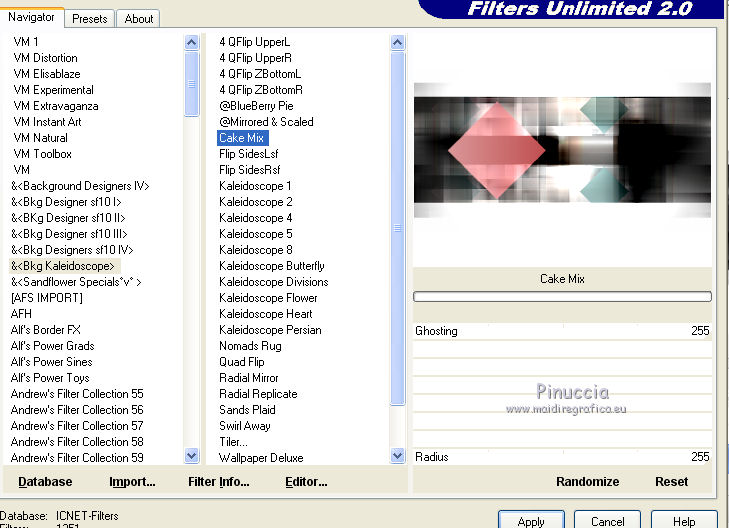Choose the Quad Flip filter

click(242, 362)
